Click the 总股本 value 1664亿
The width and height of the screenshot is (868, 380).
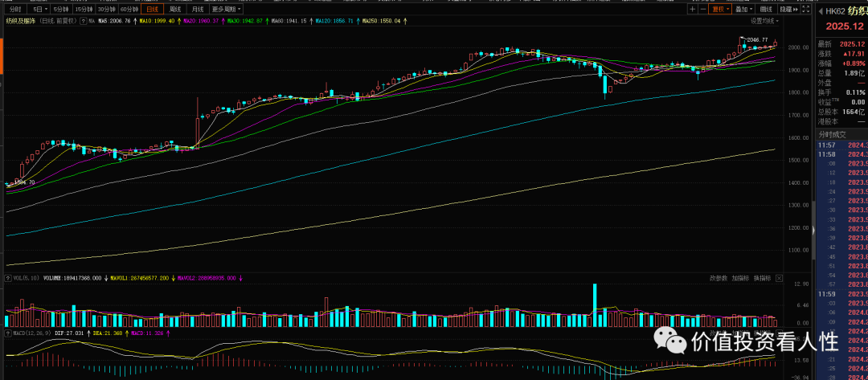854,112
